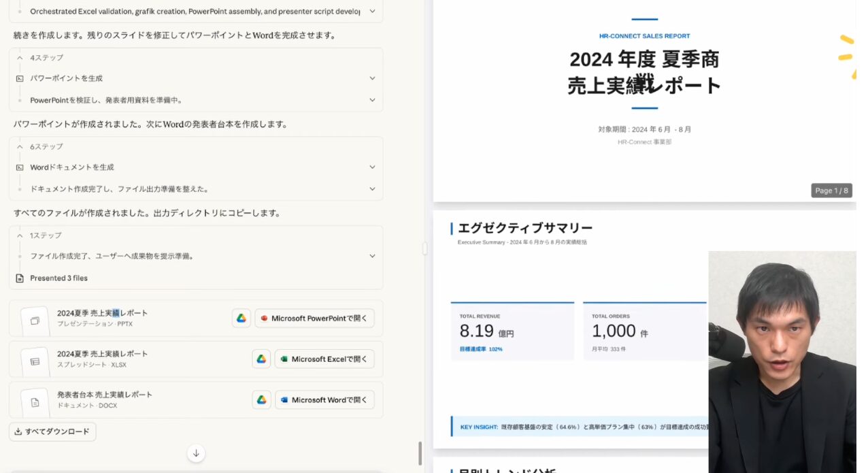This screenshot has width=868, height=473.
Task: Select the TOTAL REVENUE 8.19 億円 card
Action: tap(512, 331)
